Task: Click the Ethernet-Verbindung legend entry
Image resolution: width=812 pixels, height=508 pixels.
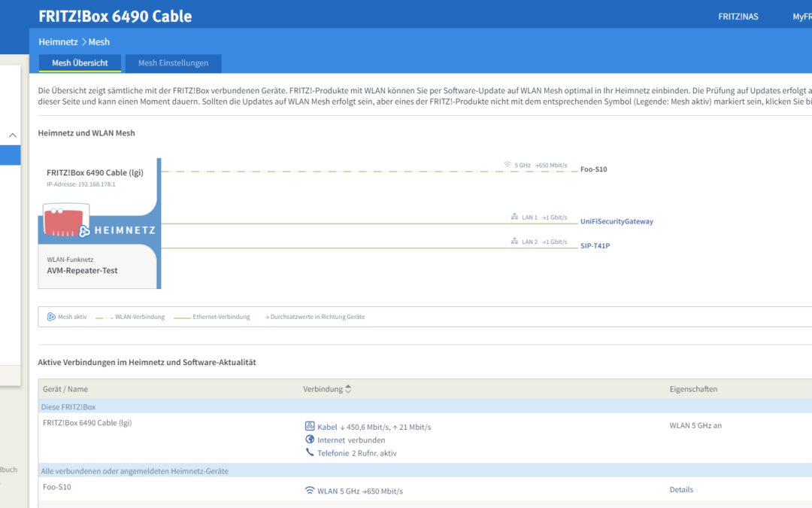Action: pyautogui.click(x=212, y=317)
